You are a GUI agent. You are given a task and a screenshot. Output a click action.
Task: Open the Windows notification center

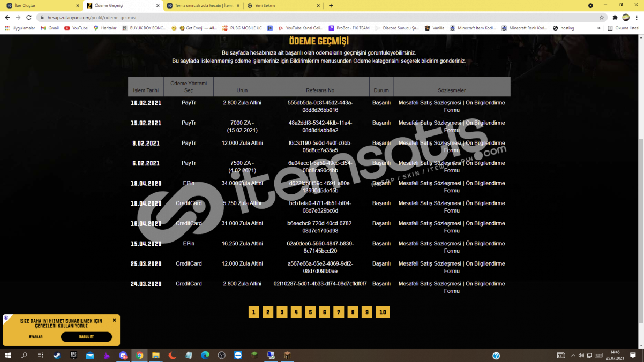pos(633,356)
